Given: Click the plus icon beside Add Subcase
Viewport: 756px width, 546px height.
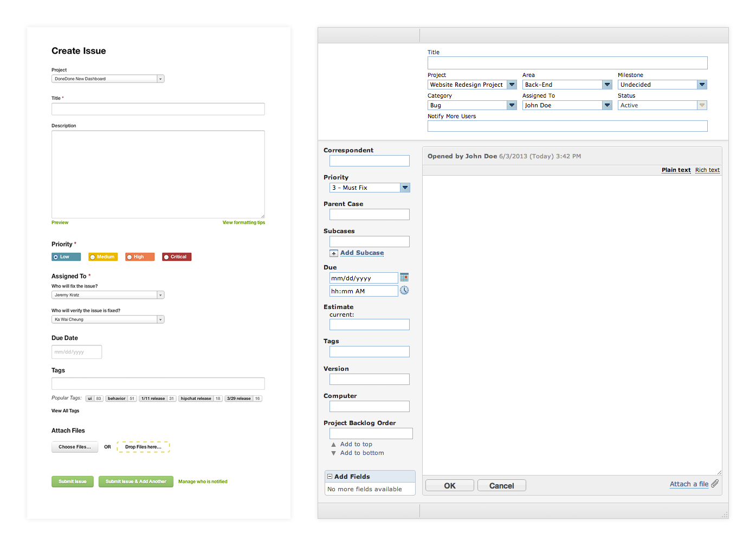Looking at the screenshot, I should coord(333,253).
